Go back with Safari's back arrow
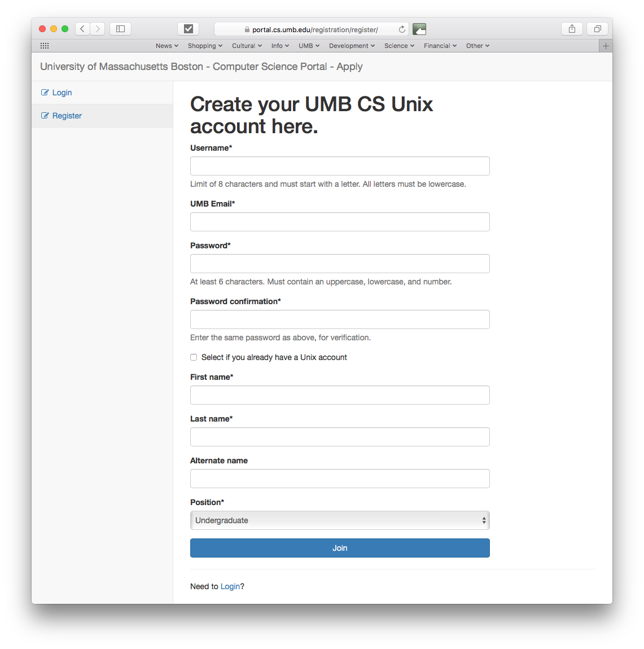The height and width of the screenshot is (649, 644). tap(82, 29)
